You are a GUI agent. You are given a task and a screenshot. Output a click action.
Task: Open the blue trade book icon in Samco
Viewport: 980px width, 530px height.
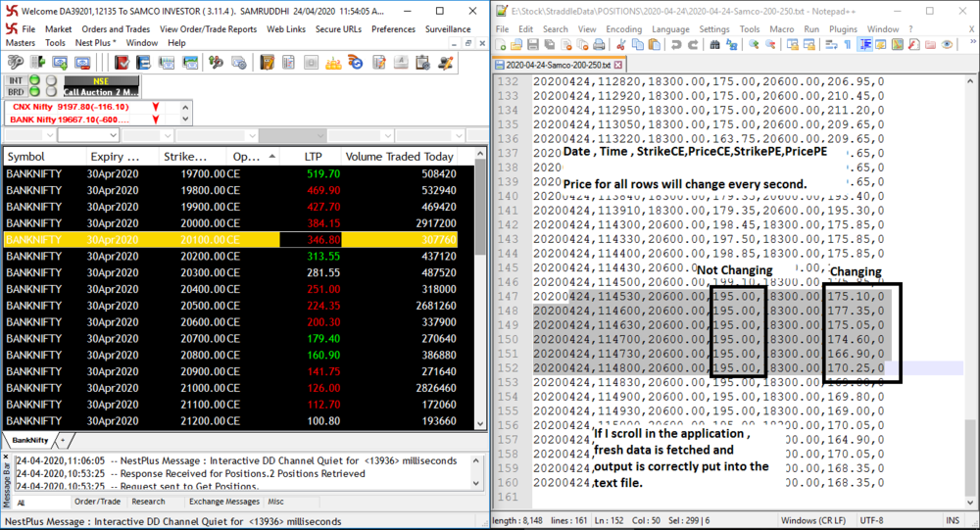tap(144, 62)
